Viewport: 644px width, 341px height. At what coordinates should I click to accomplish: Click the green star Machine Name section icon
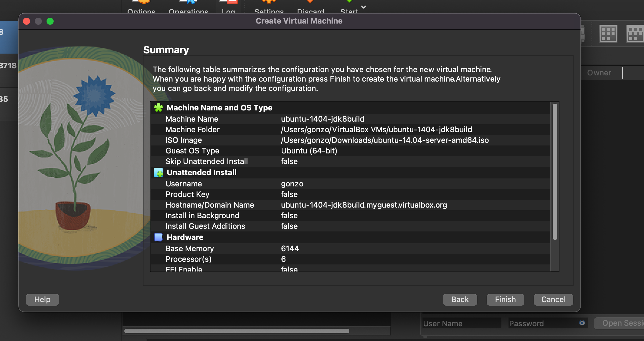[158, 108]
